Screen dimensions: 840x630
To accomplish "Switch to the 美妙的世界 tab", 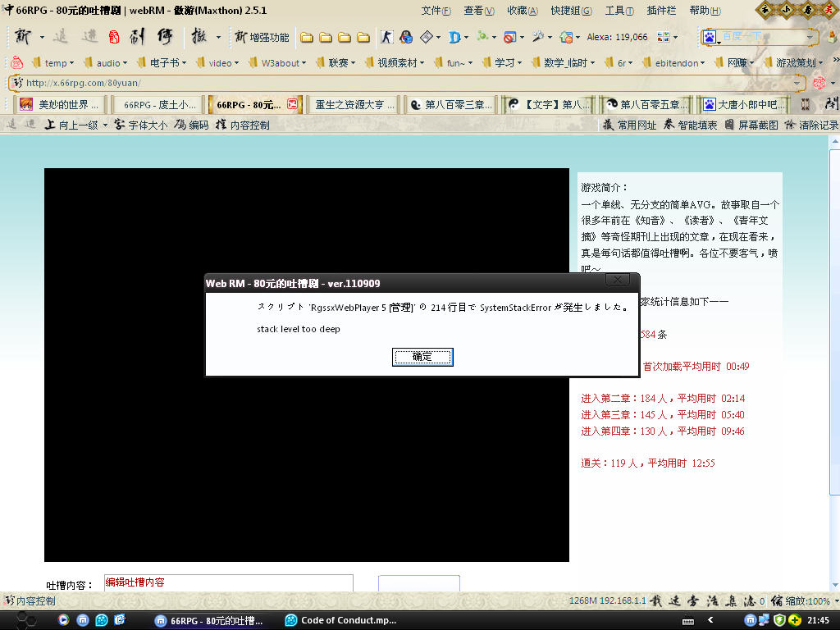I will click(x=59, y=104).
